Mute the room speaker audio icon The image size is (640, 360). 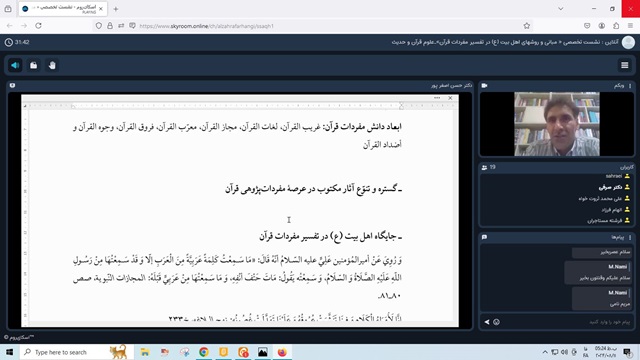(16, 65)
